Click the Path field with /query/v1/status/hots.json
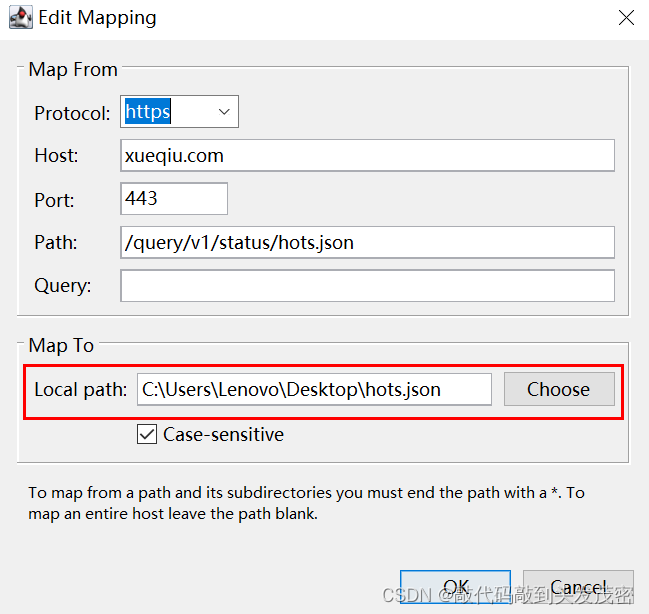 (x=368, y=242)
